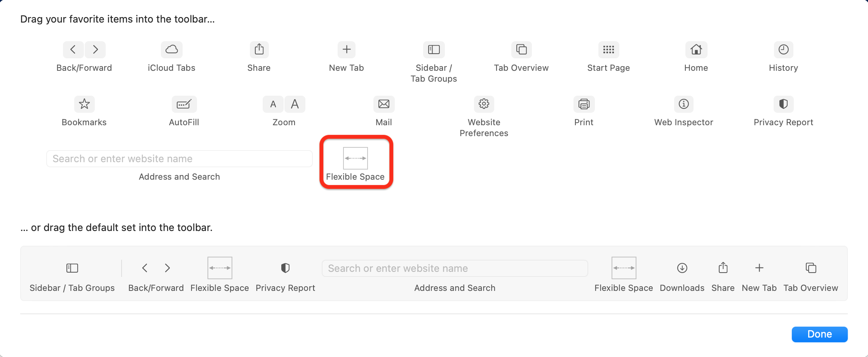Viewport: 868px width, 357px height.
Task: Click the Share icon in favorites
Action: point(259,49)
